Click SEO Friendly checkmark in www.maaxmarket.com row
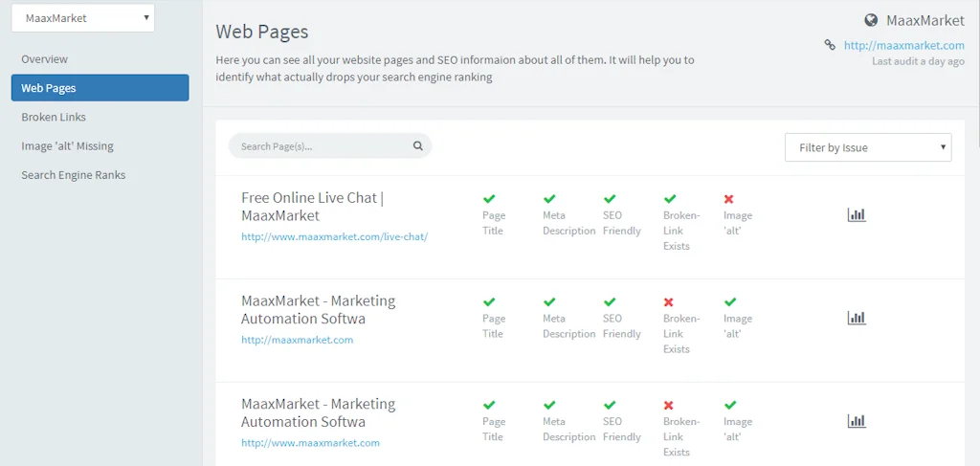Image resolution: width=980 pixels, height=466 pixels. pyautogui.click(x=610, y=405)
